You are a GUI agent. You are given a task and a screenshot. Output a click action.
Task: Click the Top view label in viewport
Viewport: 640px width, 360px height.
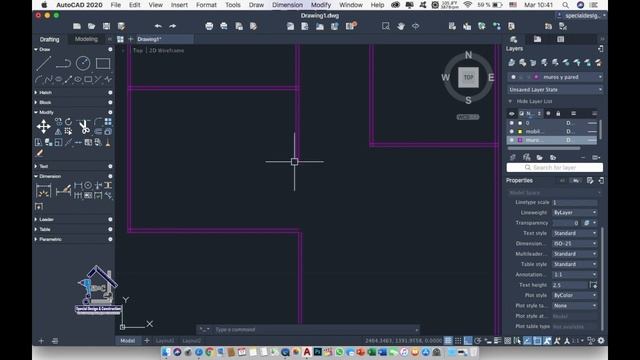click(x=138, y=51)
